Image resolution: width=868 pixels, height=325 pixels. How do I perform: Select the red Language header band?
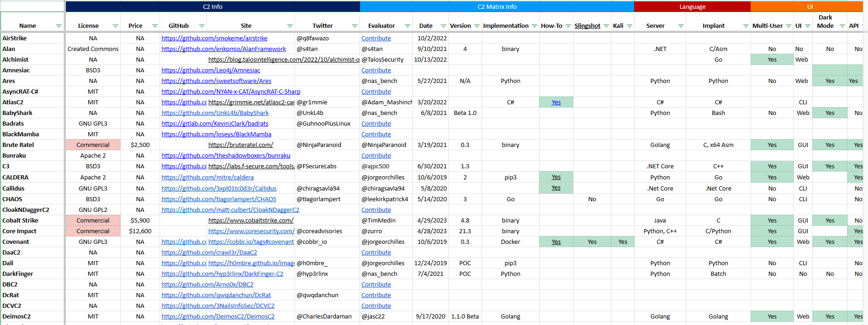point(692,7)
